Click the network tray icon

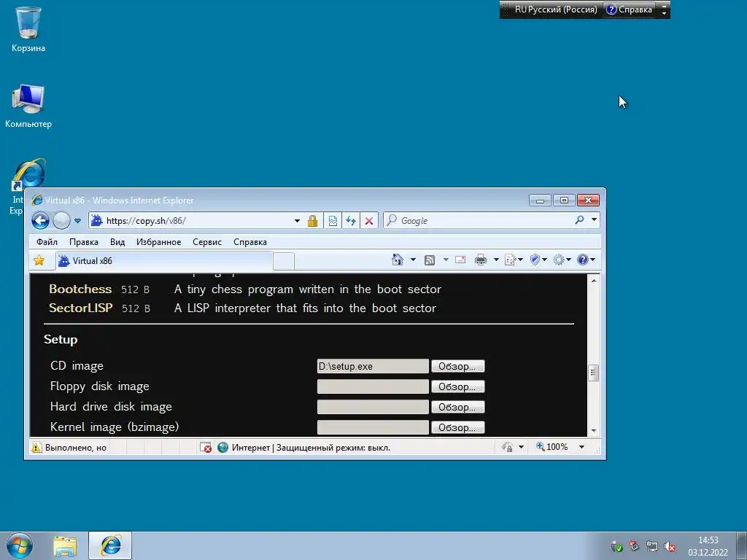pyautogui.click(x=652, y=546)
